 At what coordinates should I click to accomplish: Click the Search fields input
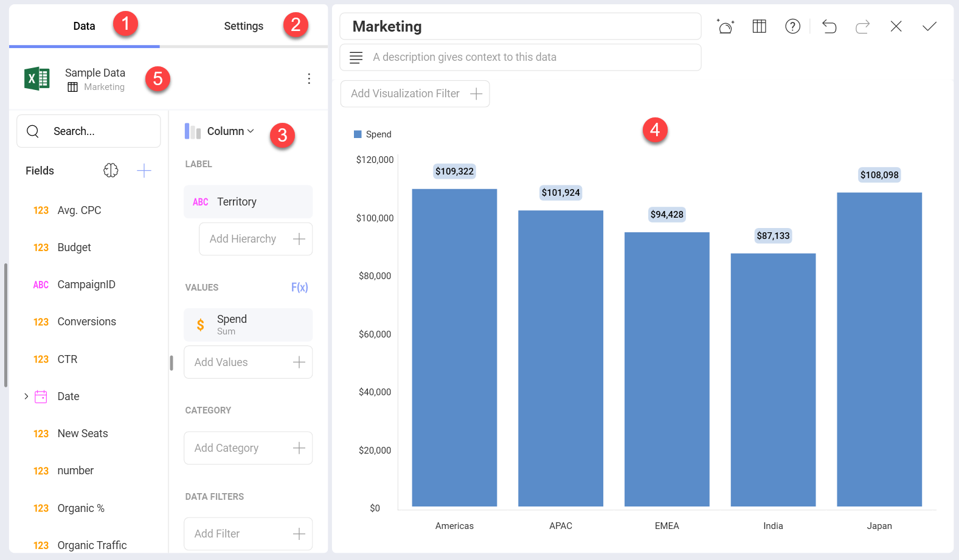point(89,131)
